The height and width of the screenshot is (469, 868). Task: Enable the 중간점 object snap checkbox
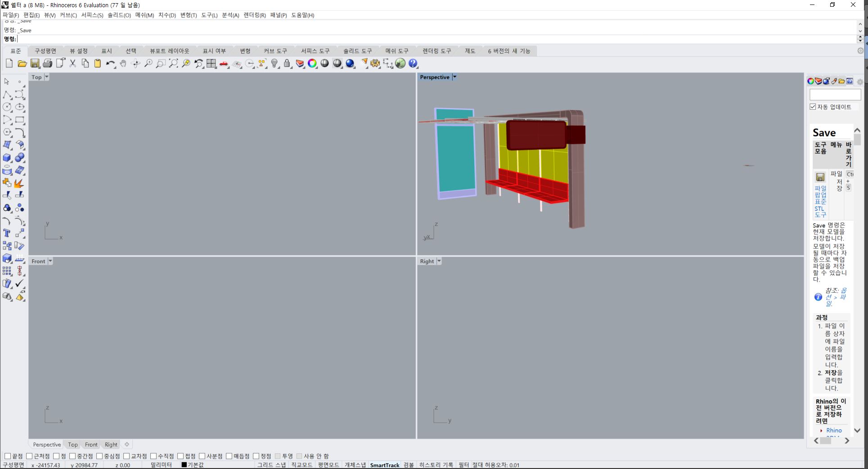click(72, 456)
